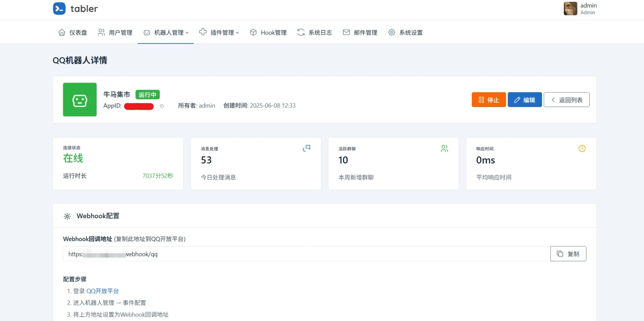Click the 在线 connection status text
Image resolution: width=644 pixels, height=321 pixels.
click(73, 158)
